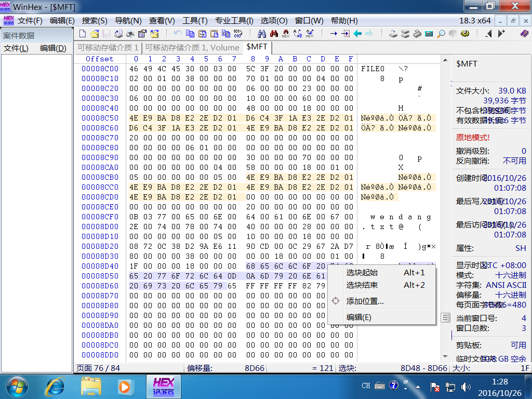Open the 编辑(E) menu
The width and height of the screenshot is (532, 399).
tap(62, 21)
